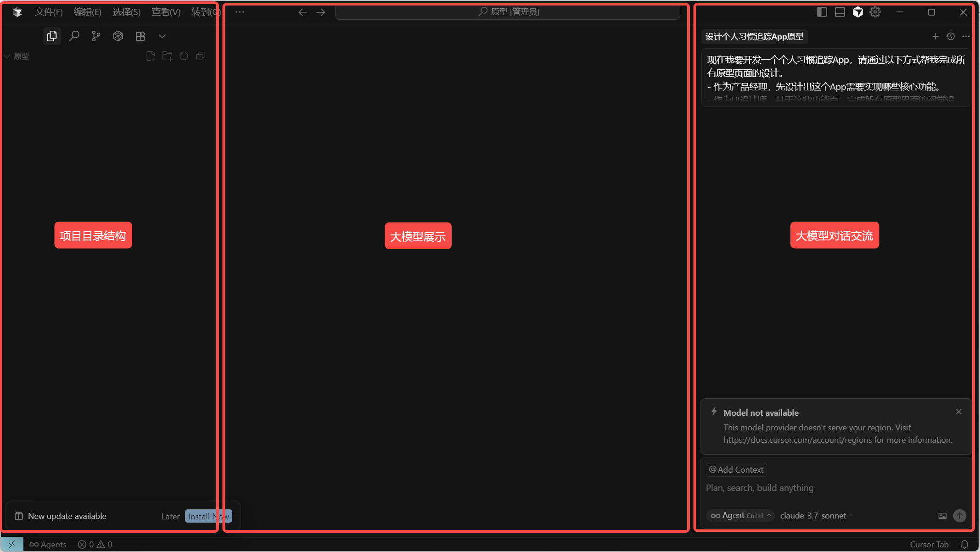
Task: Click New File icon in explorer header
Action: [x=151, y=56]
